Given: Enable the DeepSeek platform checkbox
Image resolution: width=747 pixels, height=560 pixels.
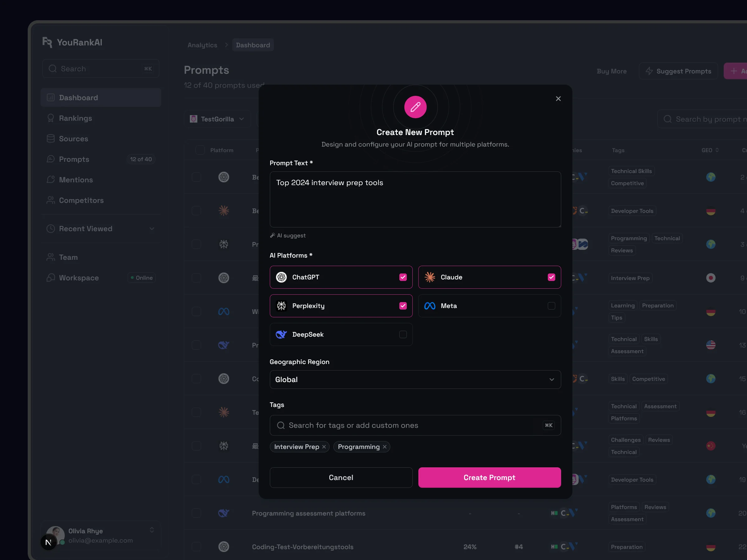Looking at the screenshot, I should [402, 334].
